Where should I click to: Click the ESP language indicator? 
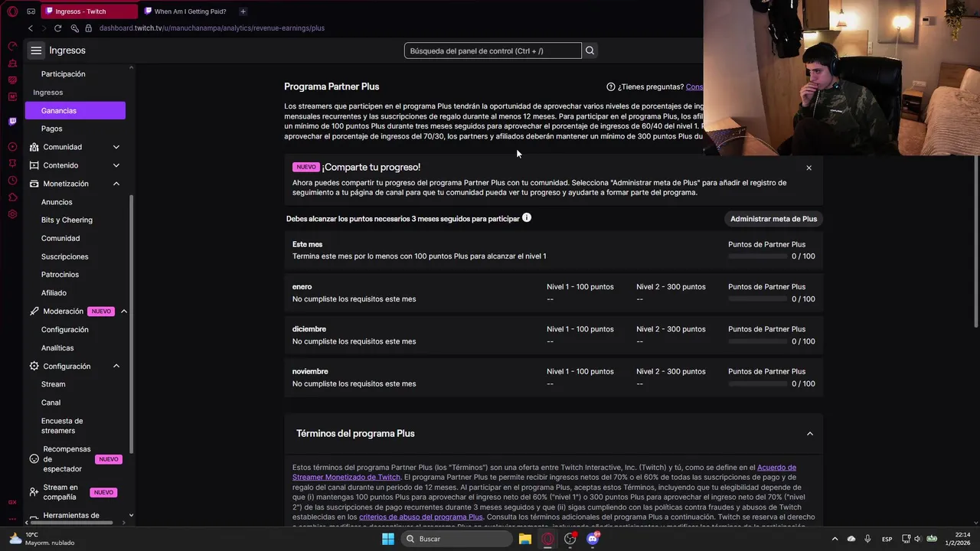click(x=887, y=539)
